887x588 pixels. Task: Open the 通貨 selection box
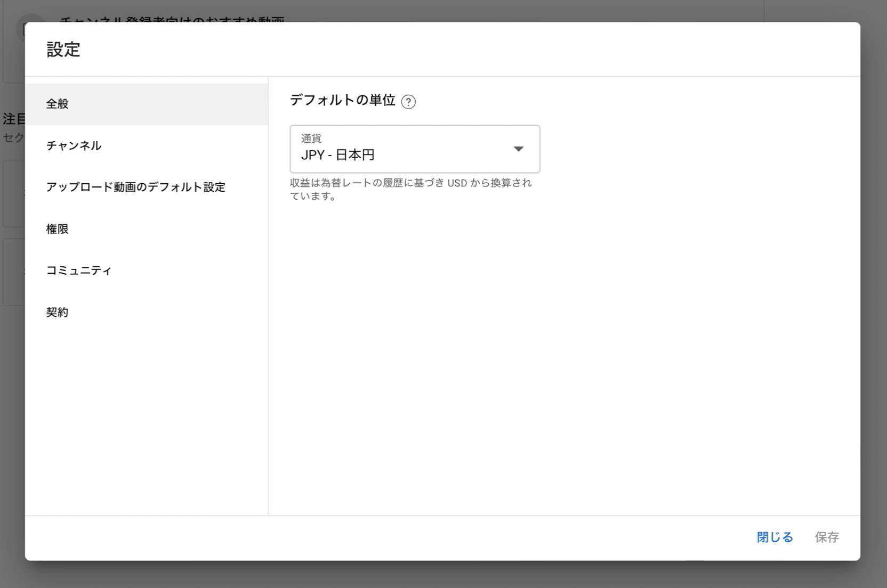[x=415, y=150]
